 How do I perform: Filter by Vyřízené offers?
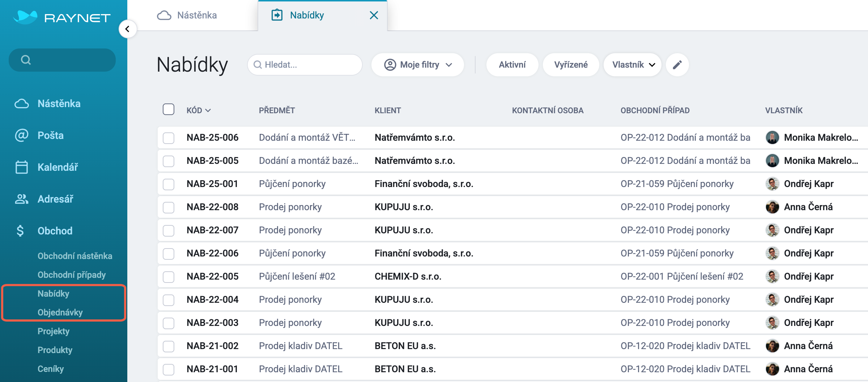point(571,65)
